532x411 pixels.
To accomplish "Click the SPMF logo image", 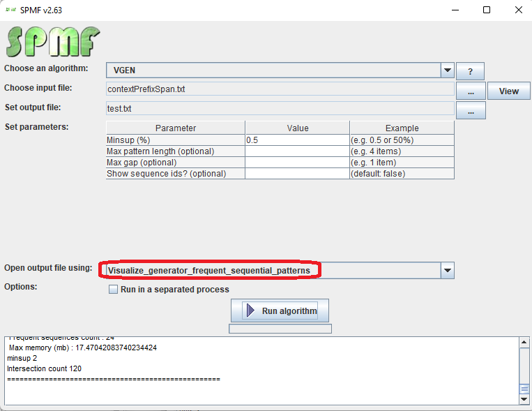I will 52,42.
